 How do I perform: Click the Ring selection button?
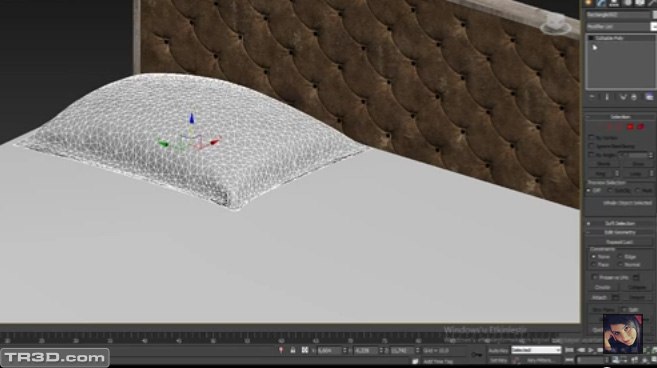coord(600,173)
